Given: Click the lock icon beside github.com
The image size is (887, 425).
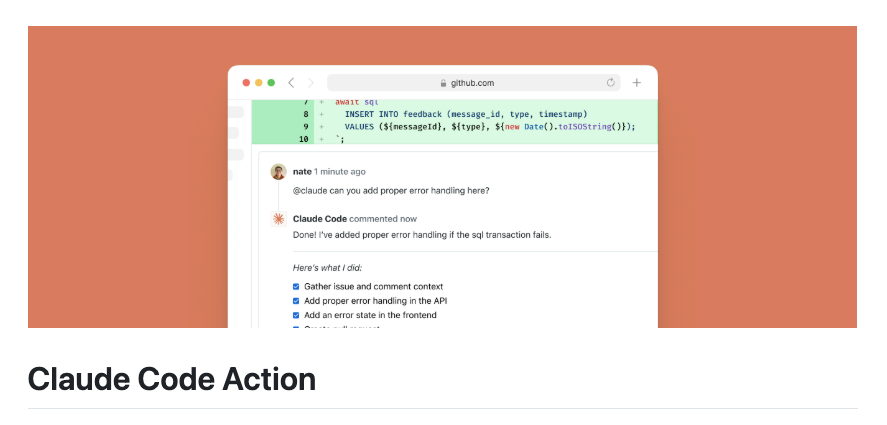Looking at the screenshot, I should [x=444, y=83].
